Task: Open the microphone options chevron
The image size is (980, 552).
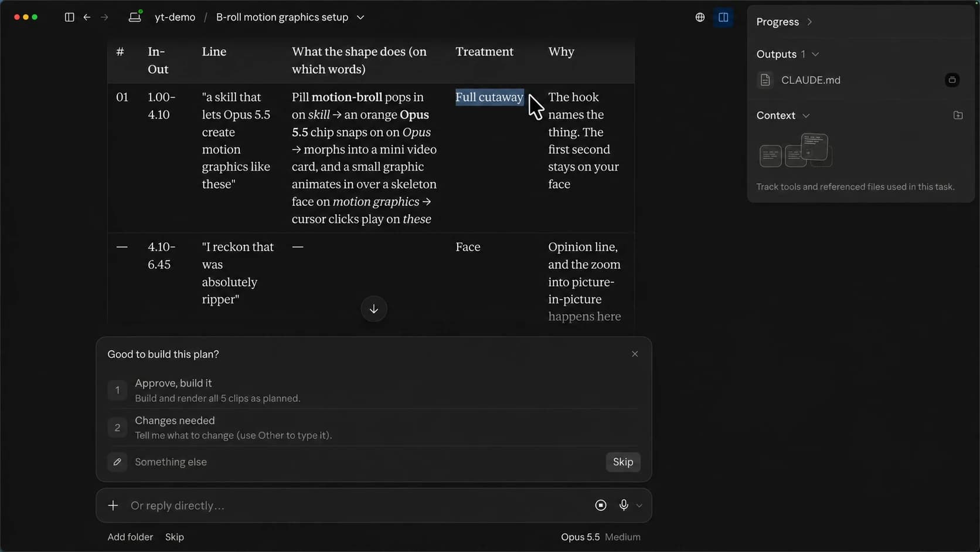Action: (639, 506)
